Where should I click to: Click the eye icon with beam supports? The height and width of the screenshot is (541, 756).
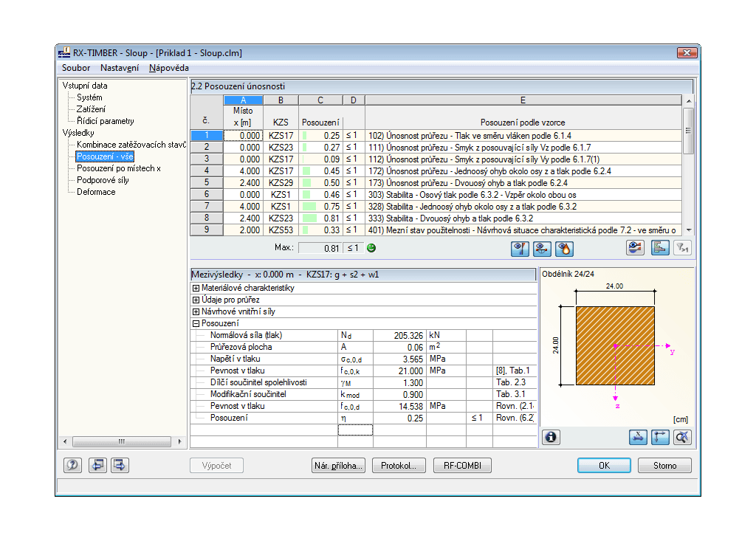coord(542,249)
